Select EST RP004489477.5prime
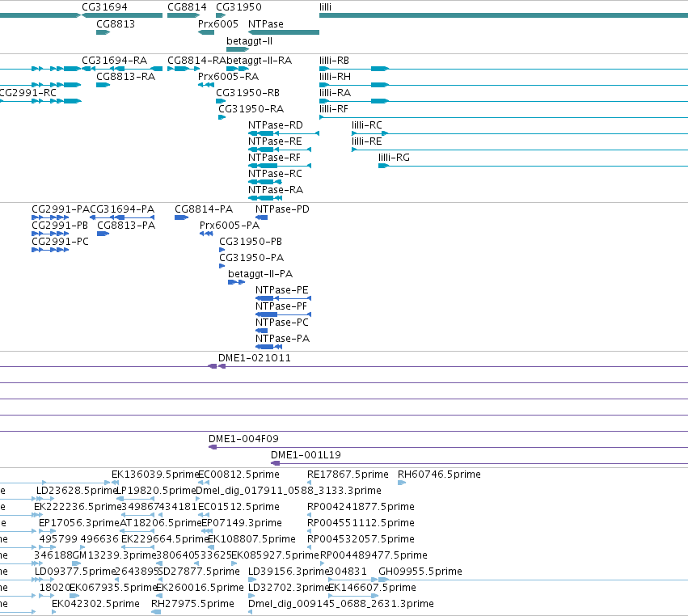 pos(374,556)
